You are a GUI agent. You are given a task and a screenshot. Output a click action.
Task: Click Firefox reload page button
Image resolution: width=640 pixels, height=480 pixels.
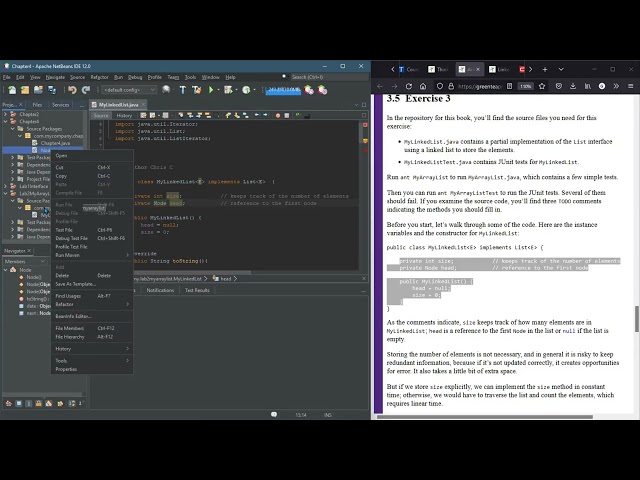pyautogui.click(x=409, y=86)
